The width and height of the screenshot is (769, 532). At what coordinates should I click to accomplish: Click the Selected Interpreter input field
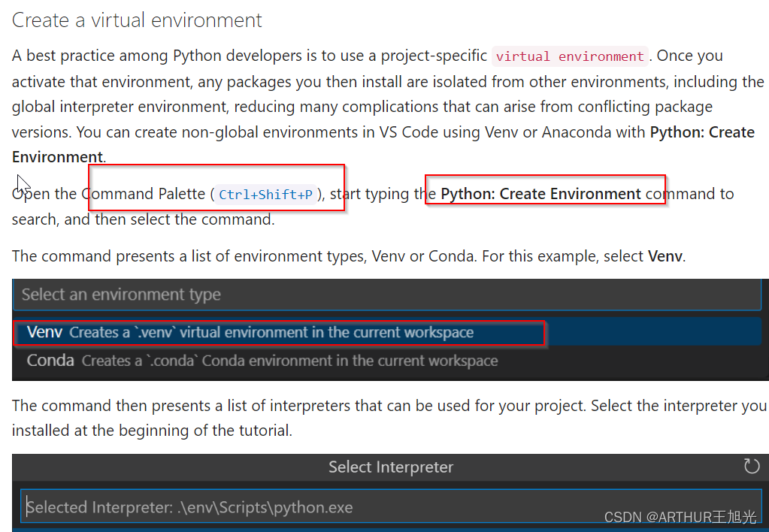click(x=301, y=506)
